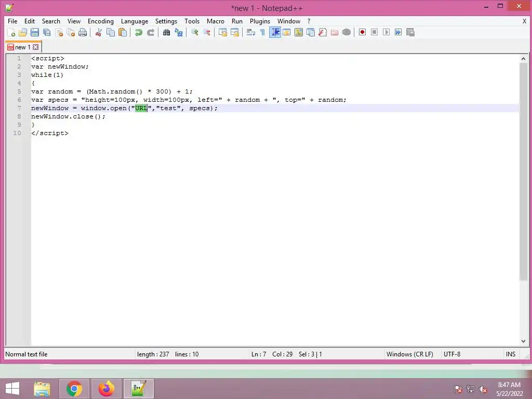The height and width of the screenshot is (399, 532).
Task: Open Folder as Workspace icon
Action: (x=335, y=32)
